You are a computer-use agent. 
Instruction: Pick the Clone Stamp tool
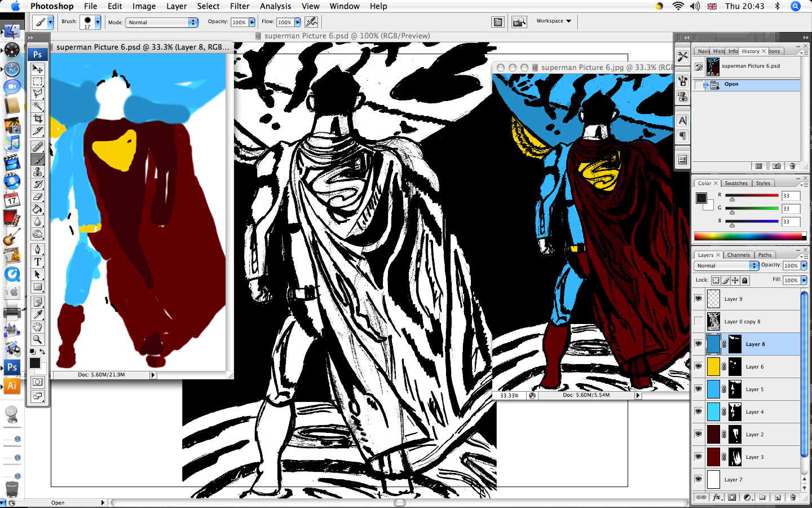38,172
